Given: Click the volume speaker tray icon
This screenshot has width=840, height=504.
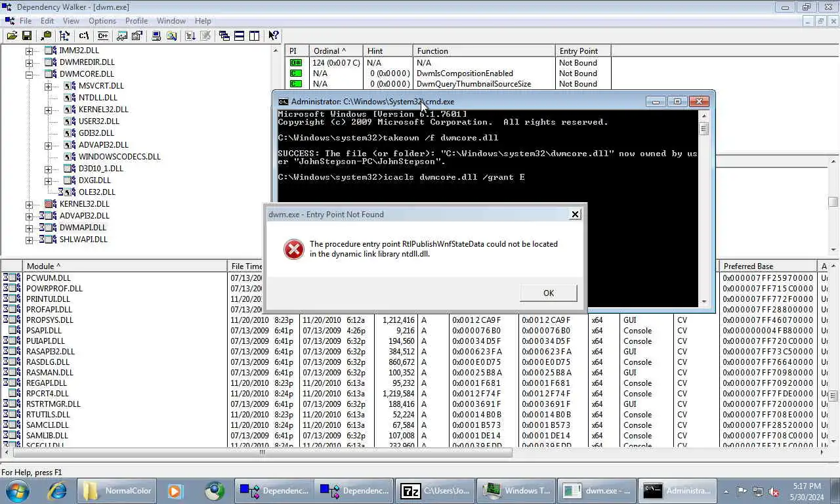Looking at the screenshot, I should (774, 491).
